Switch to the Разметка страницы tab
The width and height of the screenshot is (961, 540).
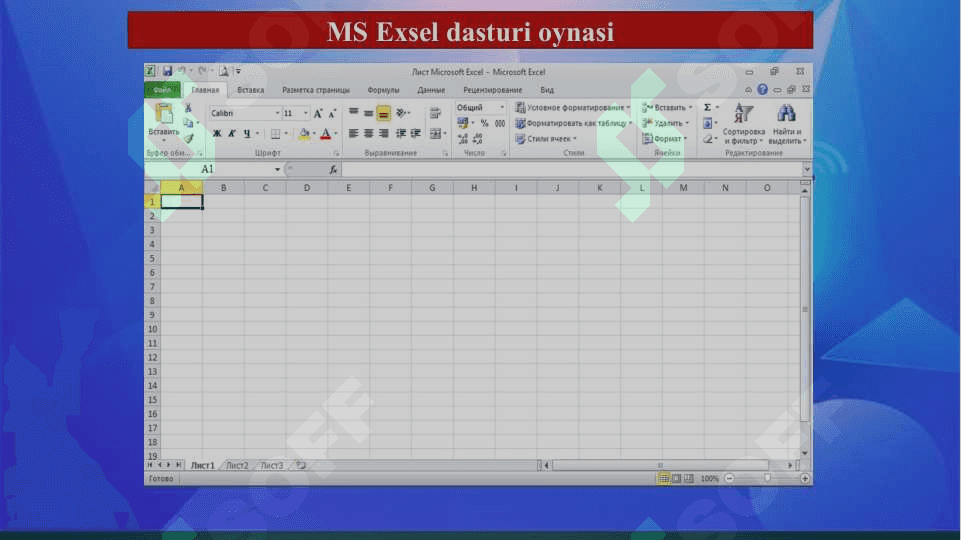316,90
